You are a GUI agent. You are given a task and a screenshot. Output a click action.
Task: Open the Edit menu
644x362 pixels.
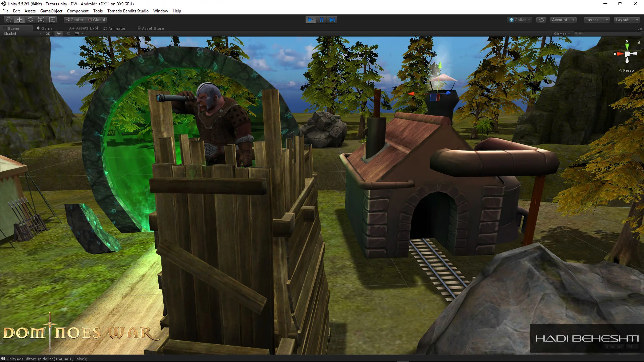point(16,11)
